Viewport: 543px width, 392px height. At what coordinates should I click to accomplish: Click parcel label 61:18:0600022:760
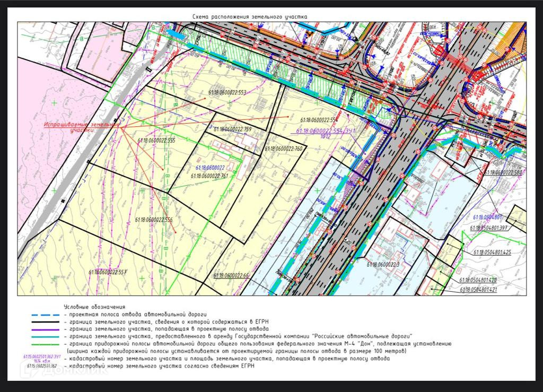click(284, 149)
